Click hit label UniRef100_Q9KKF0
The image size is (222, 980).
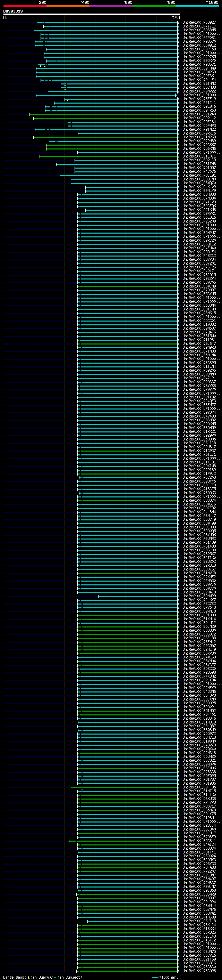[x=199, y=485]
